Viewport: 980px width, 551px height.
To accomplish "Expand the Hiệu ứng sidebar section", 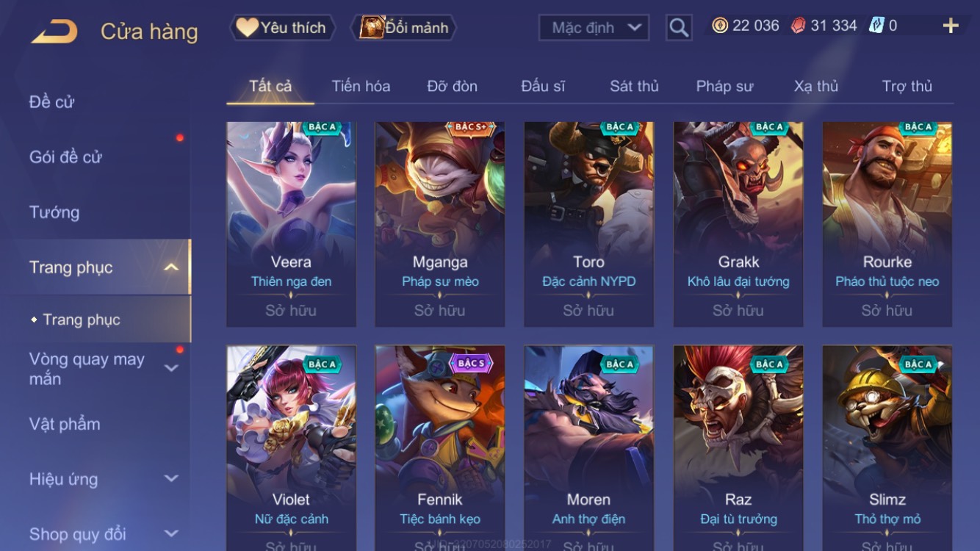I will click(170, 478).
